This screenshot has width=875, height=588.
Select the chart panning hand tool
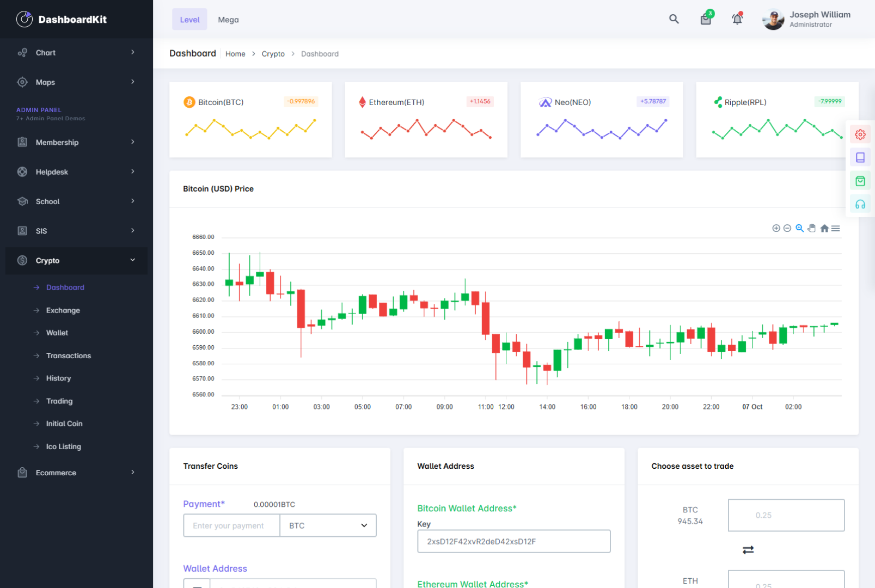812,229
